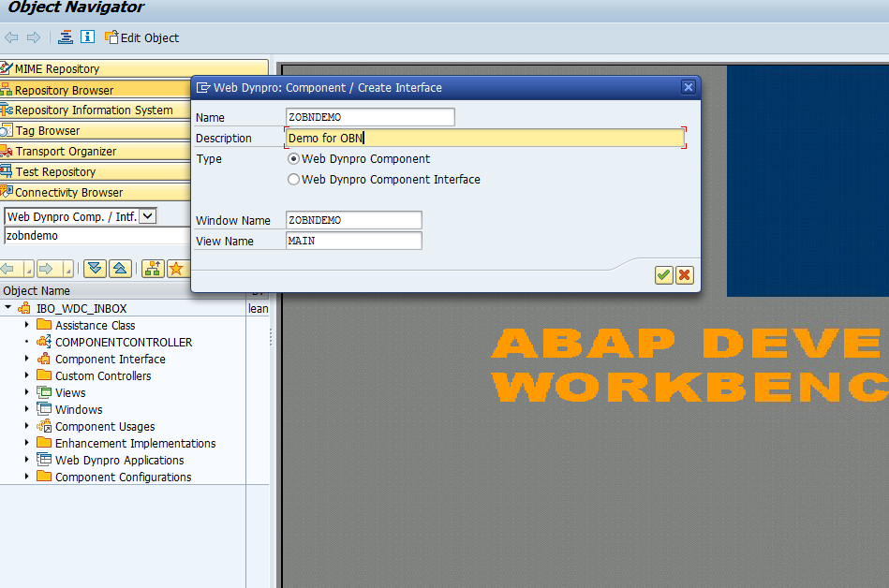889x588 pixels.
Task: Expand all nodes icon in the tree toolbar
Action: tap(96, 269)
